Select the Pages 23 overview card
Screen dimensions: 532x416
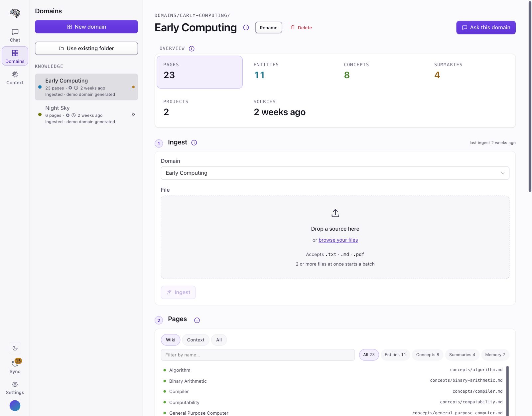coord(199,72)
